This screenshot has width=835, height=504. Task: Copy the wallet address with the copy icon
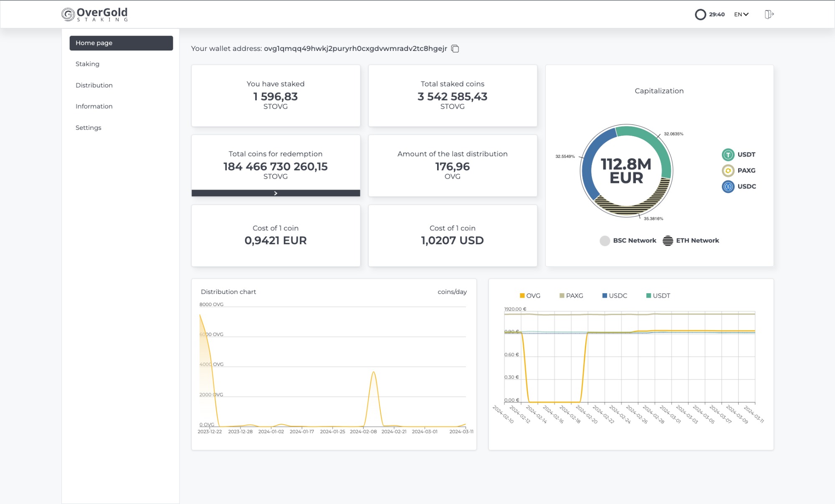[455, 49]
